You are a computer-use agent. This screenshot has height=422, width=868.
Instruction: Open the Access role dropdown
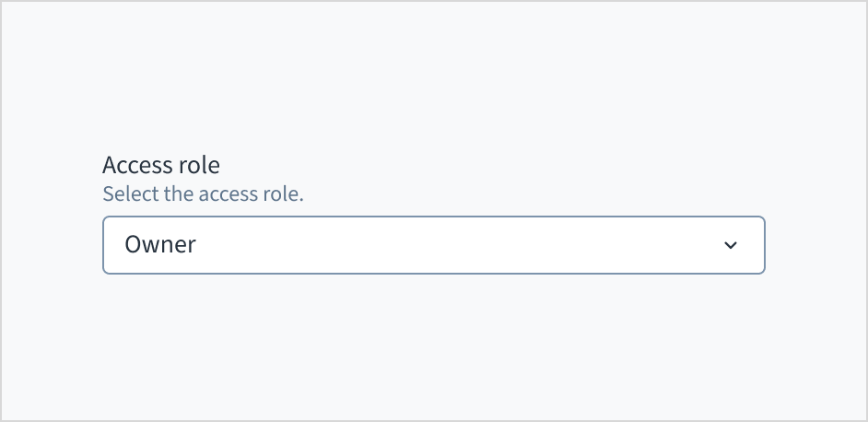click(433, 245)
